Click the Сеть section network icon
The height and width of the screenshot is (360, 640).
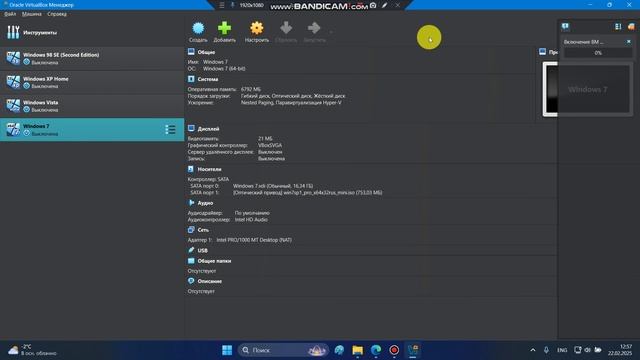point(191,230)
